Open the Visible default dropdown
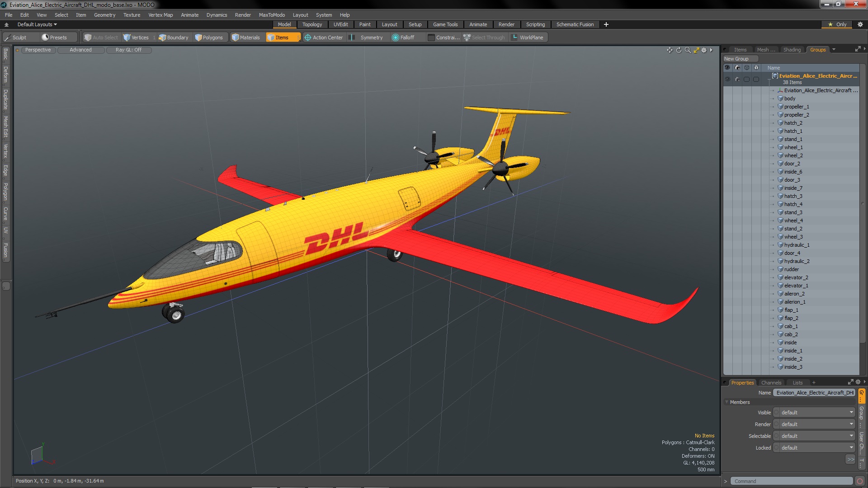The width and height of the screenshot is (868, 488). coord(817,413)
